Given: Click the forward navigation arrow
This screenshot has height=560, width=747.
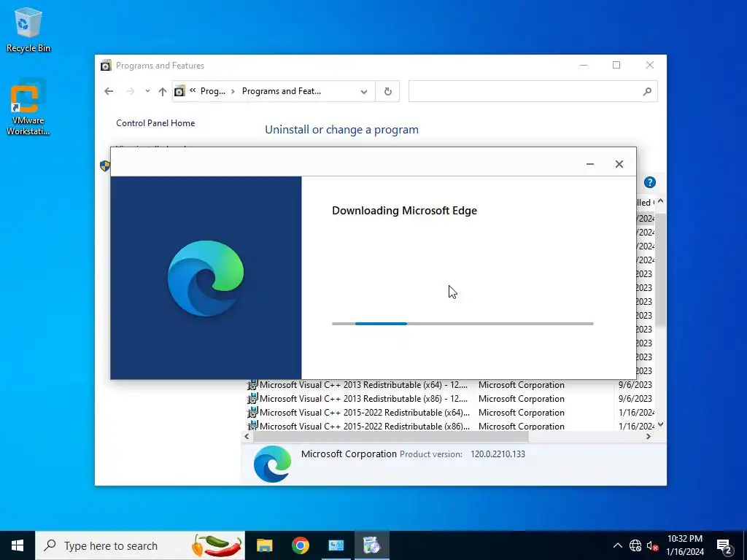Looking at the screenshot, I should (130, 91).
